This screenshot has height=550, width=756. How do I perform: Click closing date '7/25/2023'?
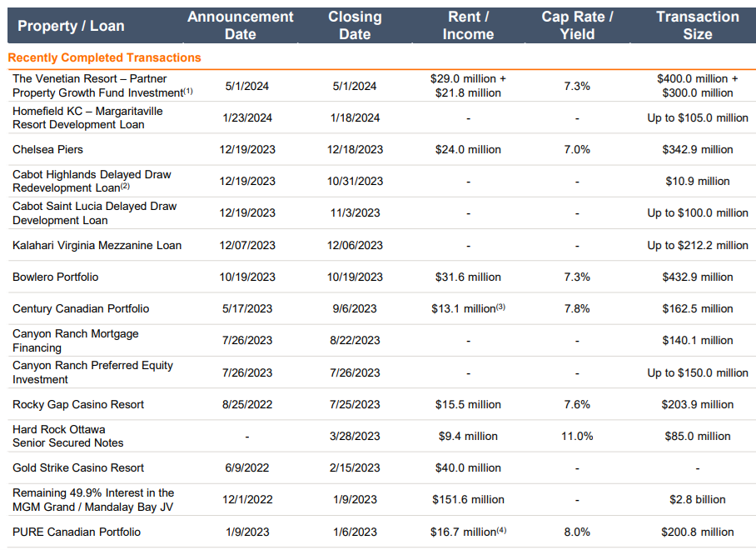355,404
